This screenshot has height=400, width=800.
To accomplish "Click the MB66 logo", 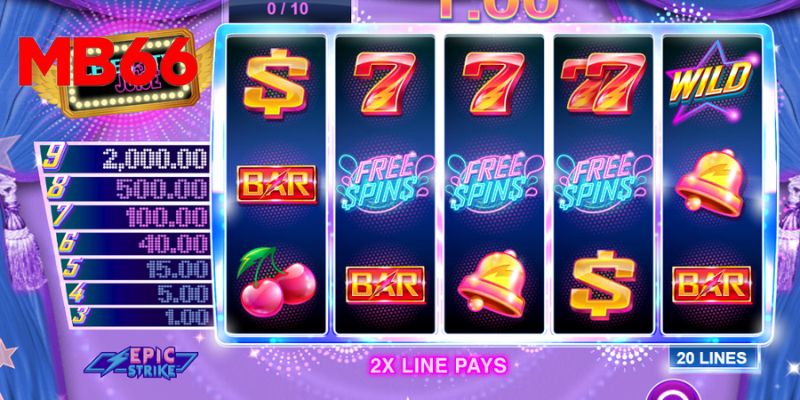I will [108, 61].
